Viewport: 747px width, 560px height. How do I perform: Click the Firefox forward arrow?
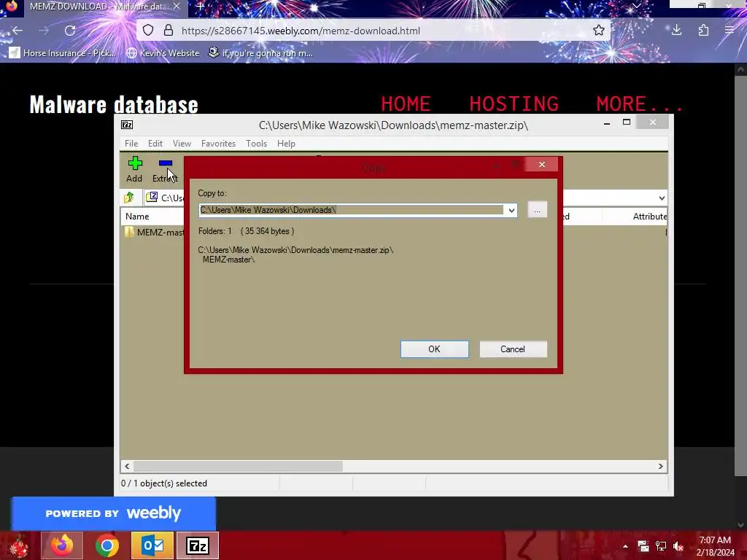[x=44, y=31]
